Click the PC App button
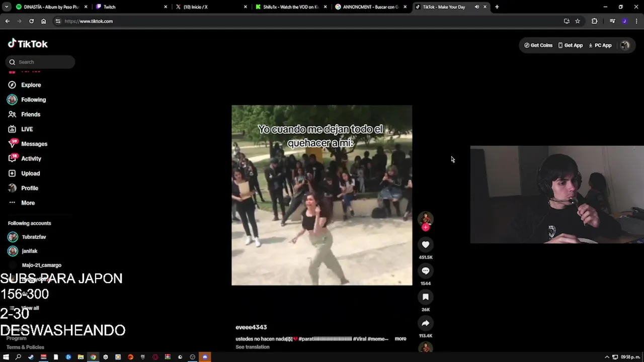644x362 pixels. click(x=600, y=45)
